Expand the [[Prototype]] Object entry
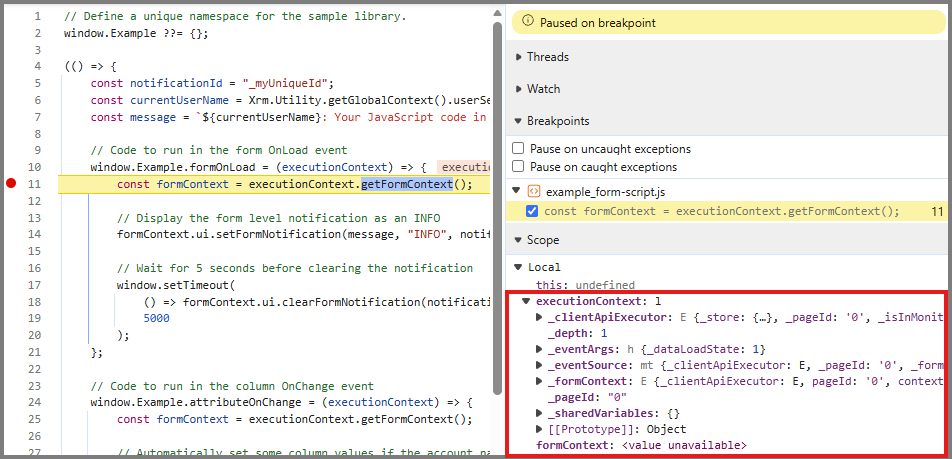 (x=539, y=429)
